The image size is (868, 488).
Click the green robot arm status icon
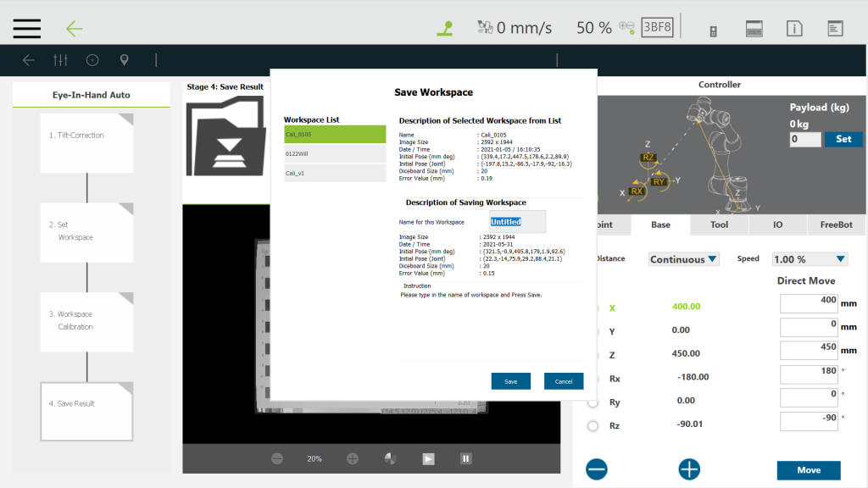444,28
